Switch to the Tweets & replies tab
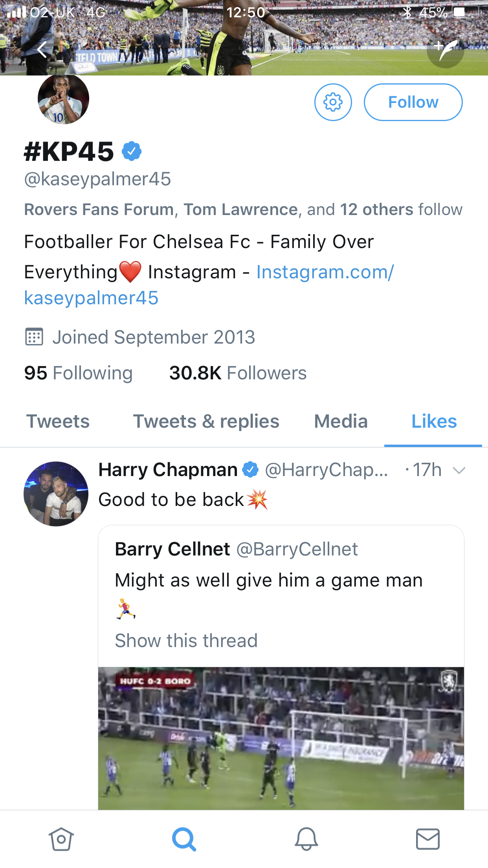This screenshot has width=488, height=868. 206,421
